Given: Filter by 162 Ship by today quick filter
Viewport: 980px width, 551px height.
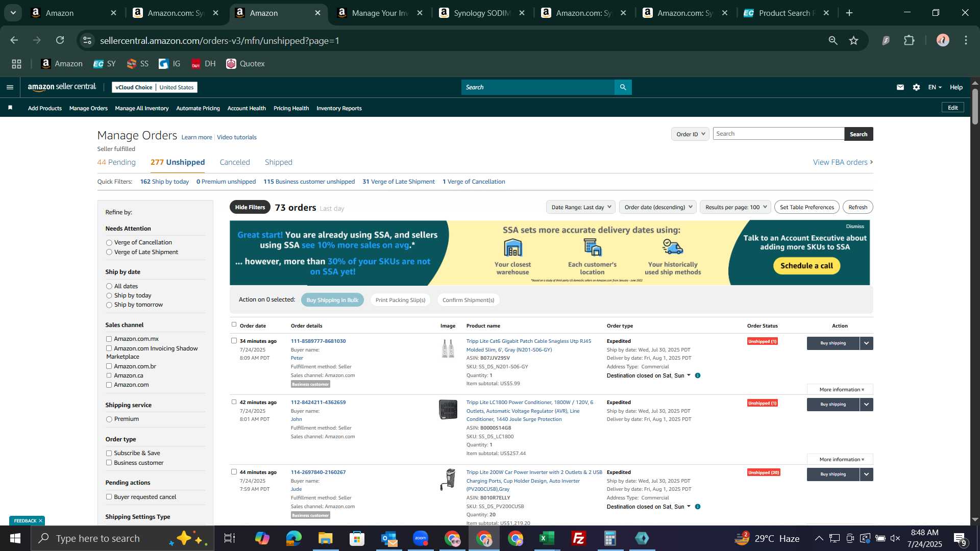Looking at the screenshot, I should point(164,182).
